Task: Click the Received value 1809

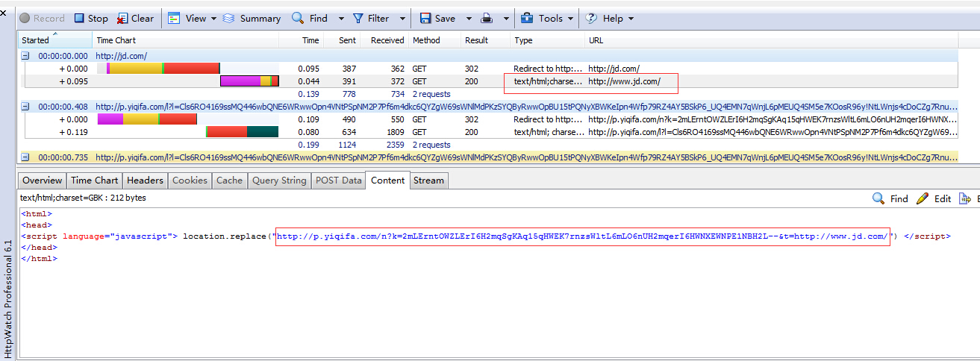Action: [393, 132]
